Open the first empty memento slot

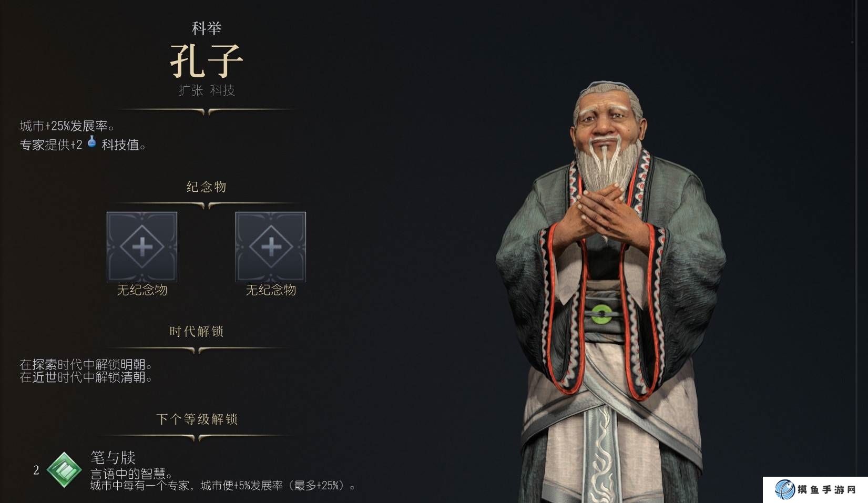click(142, 247)
